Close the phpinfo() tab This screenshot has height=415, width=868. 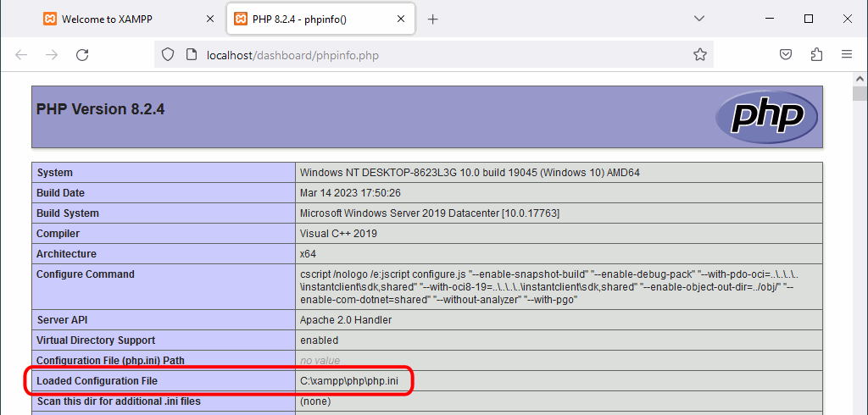coord(403,19)
